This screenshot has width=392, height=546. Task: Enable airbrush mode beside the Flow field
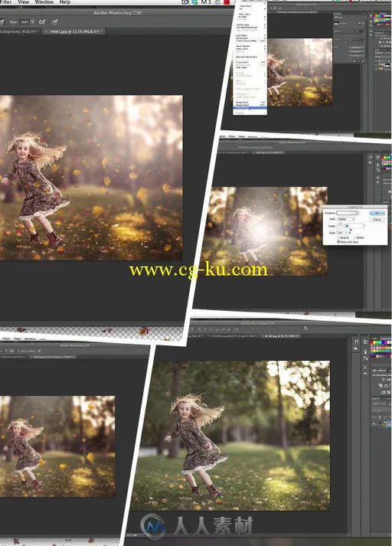click(x=42, y=22)
